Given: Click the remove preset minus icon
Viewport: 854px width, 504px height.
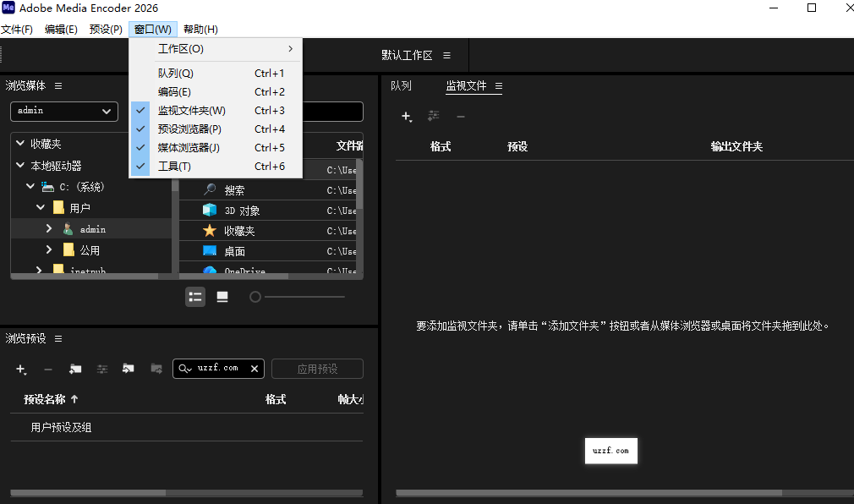Looking at the screenshot, I should pyautogui.click(x=49, y=369).
